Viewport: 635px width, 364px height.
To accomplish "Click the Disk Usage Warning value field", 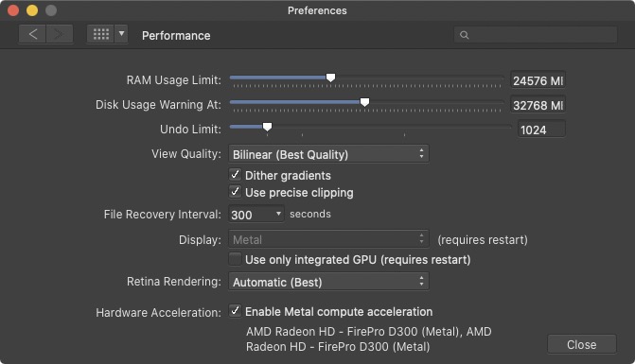I will pos(538,105).
